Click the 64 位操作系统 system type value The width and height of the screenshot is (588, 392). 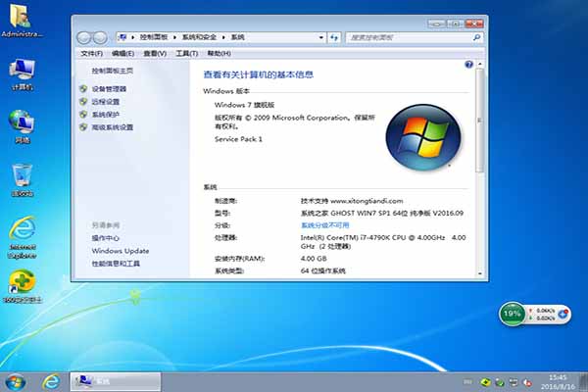(x=322, y=270)
